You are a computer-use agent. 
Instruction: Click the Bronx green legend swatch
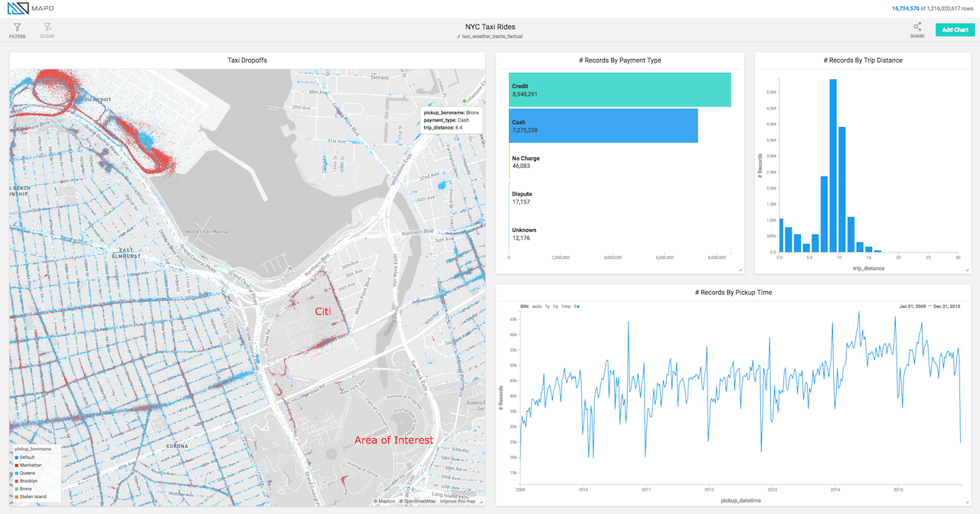[16, 489]
